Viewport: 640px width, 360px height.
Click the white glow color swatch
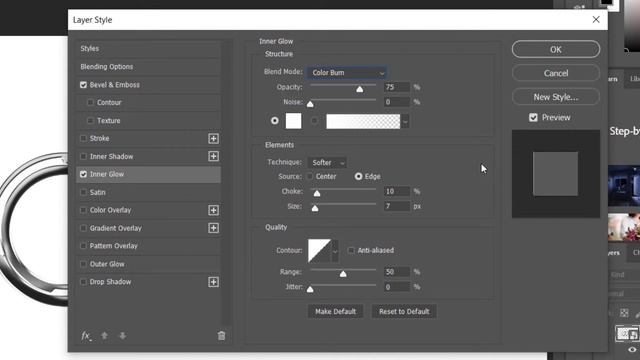293,121
